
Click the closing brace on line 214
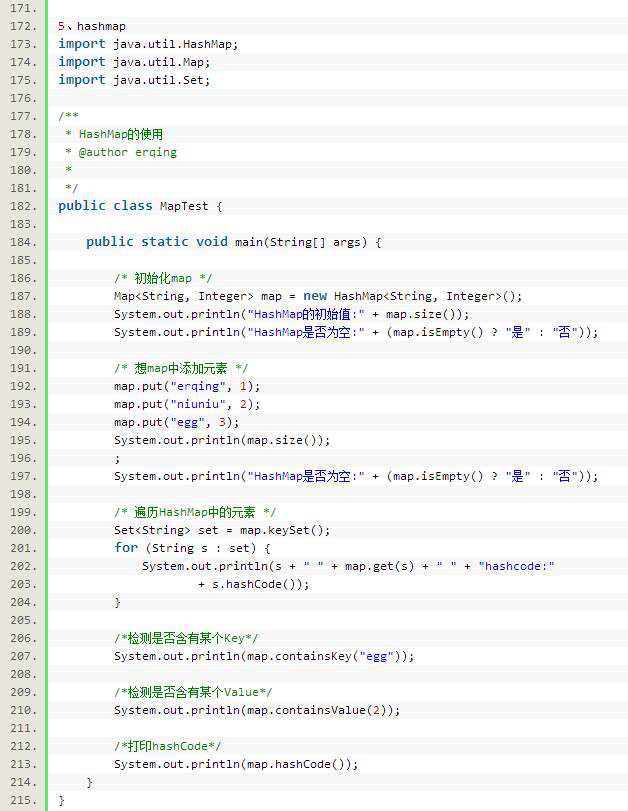[x=89, y=783]
